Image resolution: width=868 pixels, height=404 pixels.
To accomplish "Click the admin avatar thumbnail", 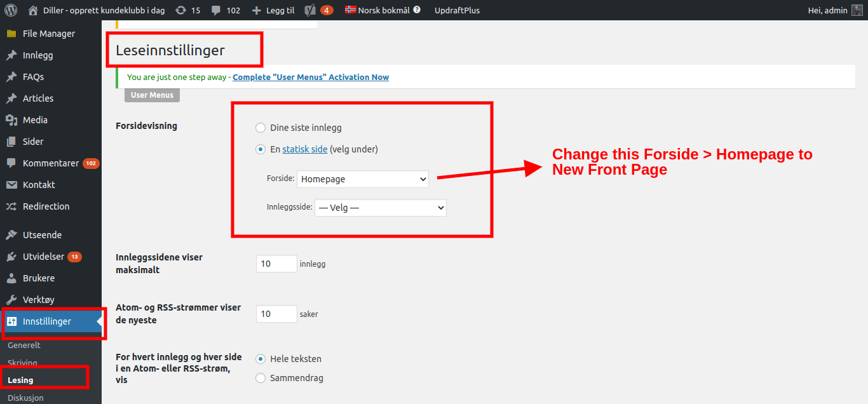I will click(x=857, y=10).
